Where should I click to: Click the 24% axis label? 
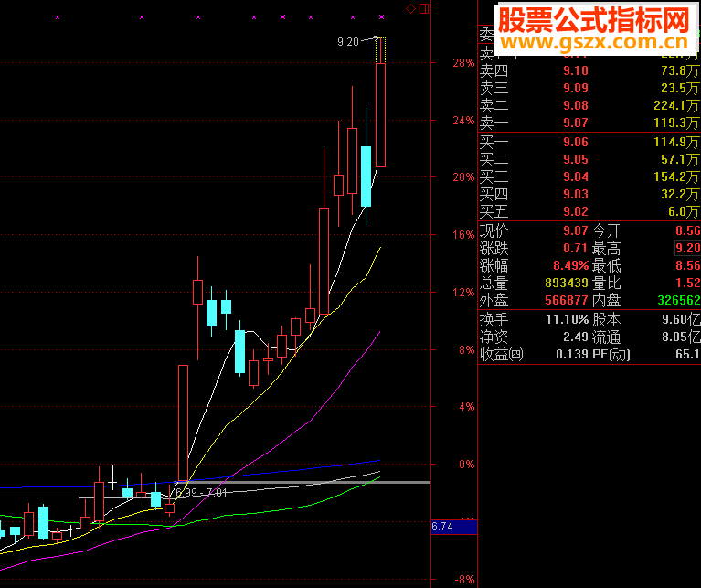pos(463,121)
